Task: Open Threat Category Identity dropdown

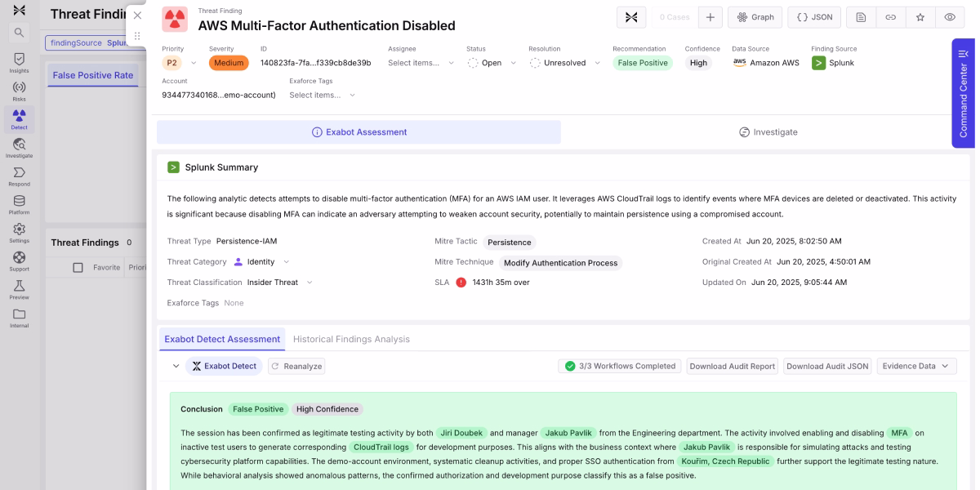Action: tap(261, 262)
